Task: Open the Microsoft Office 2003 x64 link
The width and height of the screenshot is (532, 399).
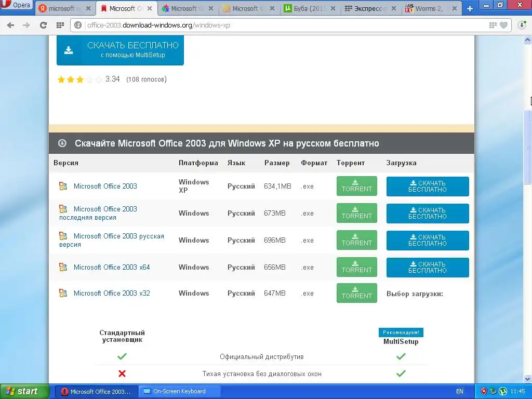Action: pyautogui.click(x=112, y=268)
